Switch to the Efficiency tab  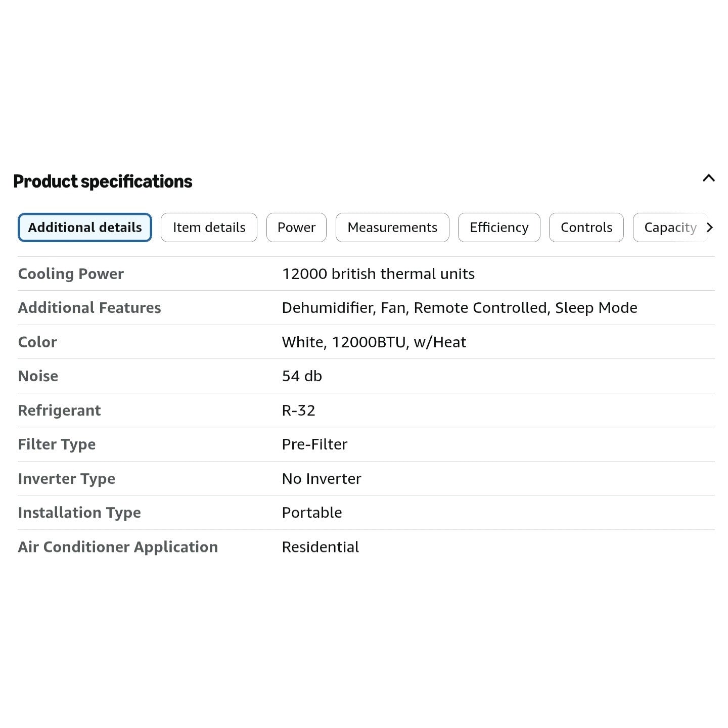(x=499, y=227)
